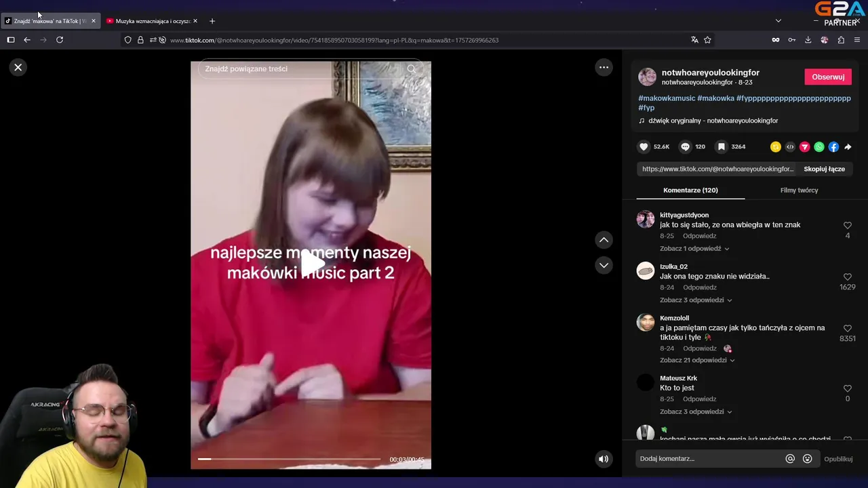Repost the video with the yellow repost icon
This screenshot has height=488, width=868.
click(x=776, y=146)
